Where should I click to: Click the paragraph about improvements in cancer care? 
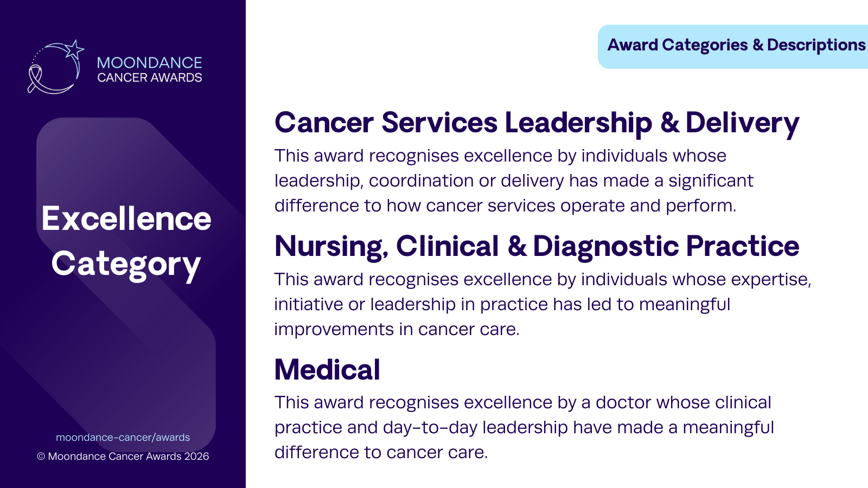point(542,304)
